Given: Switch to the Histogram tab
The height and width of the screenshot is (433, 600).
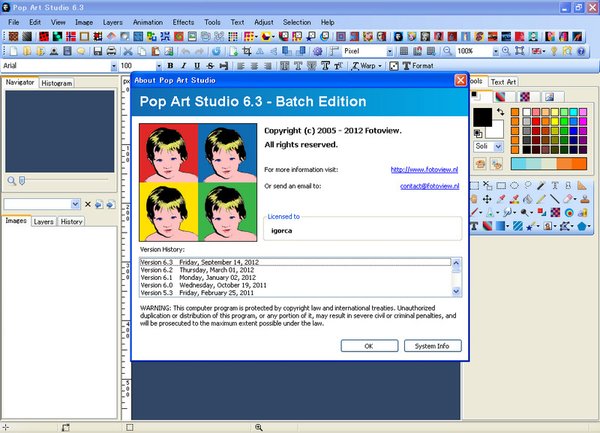Looking at the screenshot, I should pyautogui.click(x=56, y=83).
